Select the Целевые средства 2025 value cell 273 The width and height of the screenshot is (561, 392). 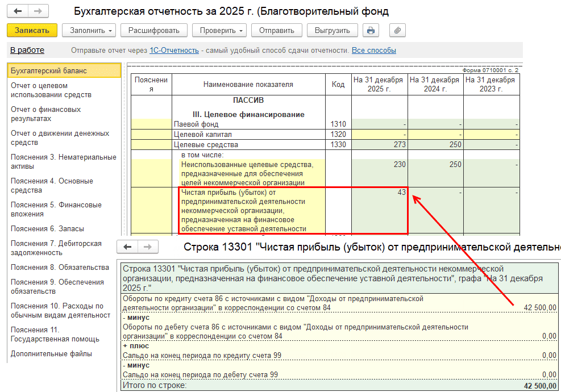pyautogui.click(x=379, y=145)
